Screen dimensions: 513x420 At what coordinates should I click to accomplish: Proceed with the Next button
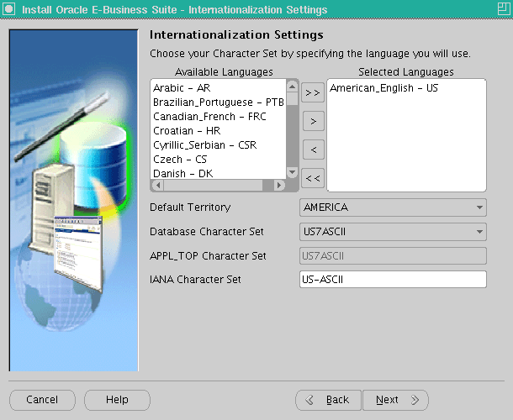395,400
